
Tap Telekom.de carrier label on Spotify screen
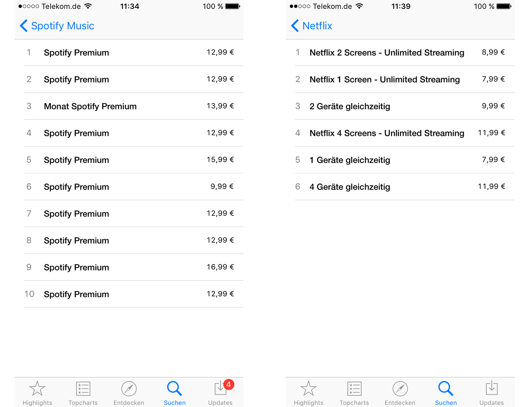coord(61,6)
